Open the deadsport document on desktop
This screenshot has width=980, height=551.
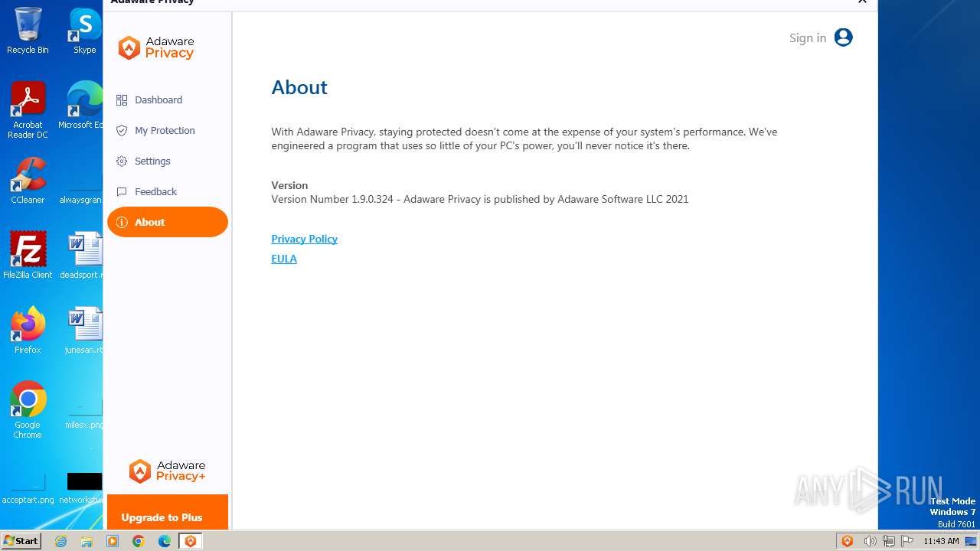click(83, 256)
